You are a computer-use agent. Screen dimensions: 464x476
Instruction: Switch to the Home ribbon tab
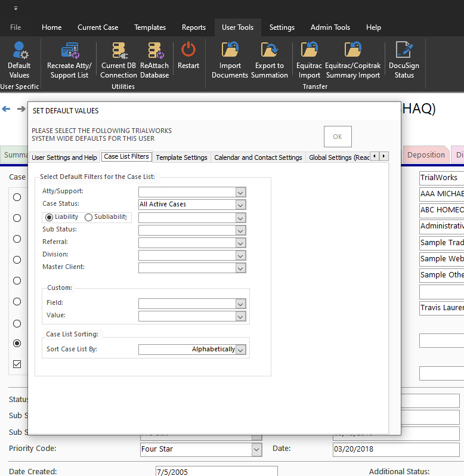coord(52,27)
